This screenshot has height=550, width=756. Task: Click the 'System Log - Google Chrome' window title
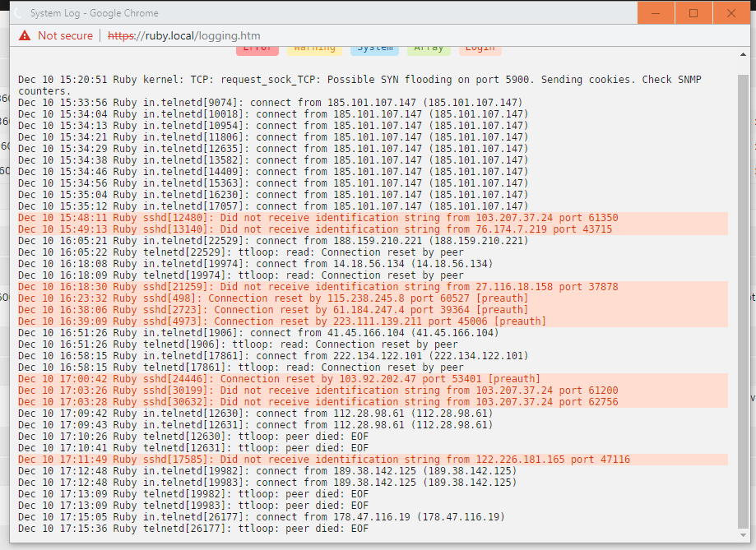click(94, 13)
